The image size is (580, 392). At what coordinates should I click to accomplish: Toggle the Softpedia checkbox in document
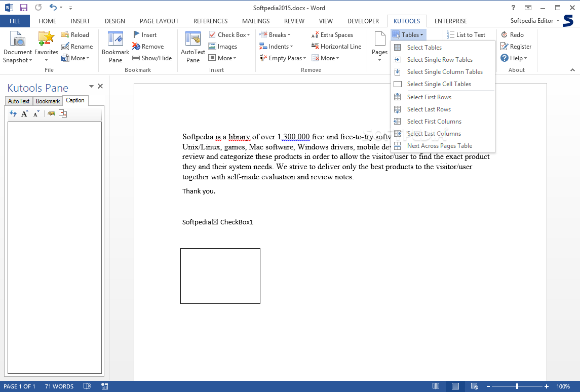click(215, 222)
